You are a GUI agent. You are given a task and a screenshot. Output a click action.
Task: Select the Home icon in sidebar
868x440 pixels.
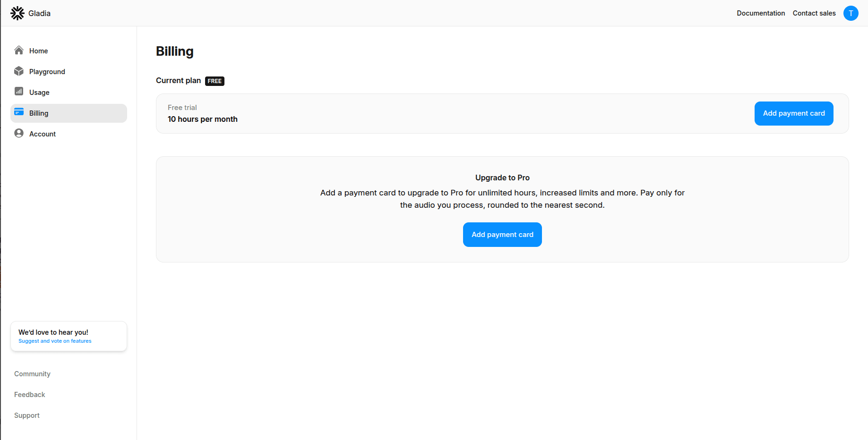coord(18,50)
